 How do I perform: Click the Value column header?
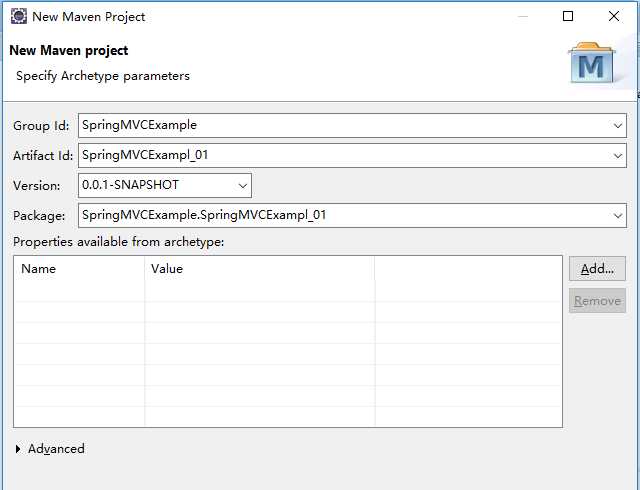point(260,269)
